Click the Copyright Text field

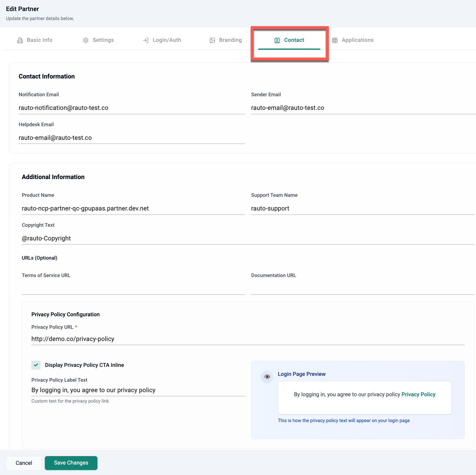tap(248, 238)
